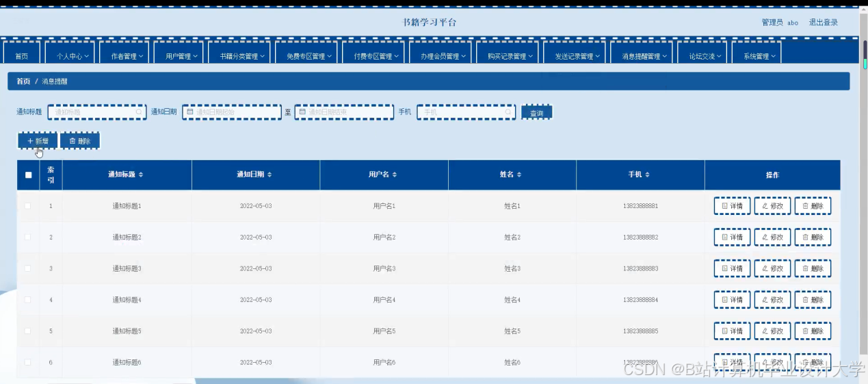Expand the 个人中心 menu

click(x=70, y=54)
